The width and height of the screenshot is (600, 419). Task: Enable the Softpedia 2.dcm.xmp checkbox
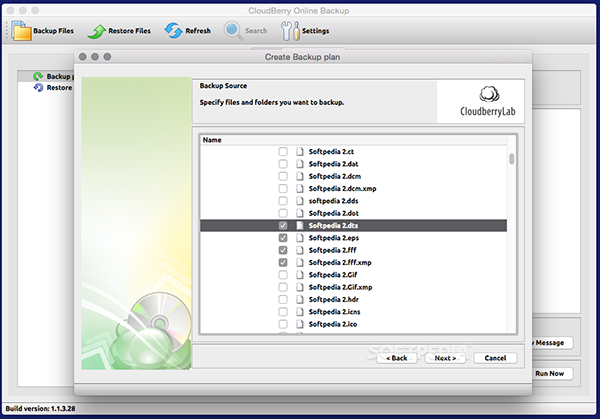tap(283, 188)
